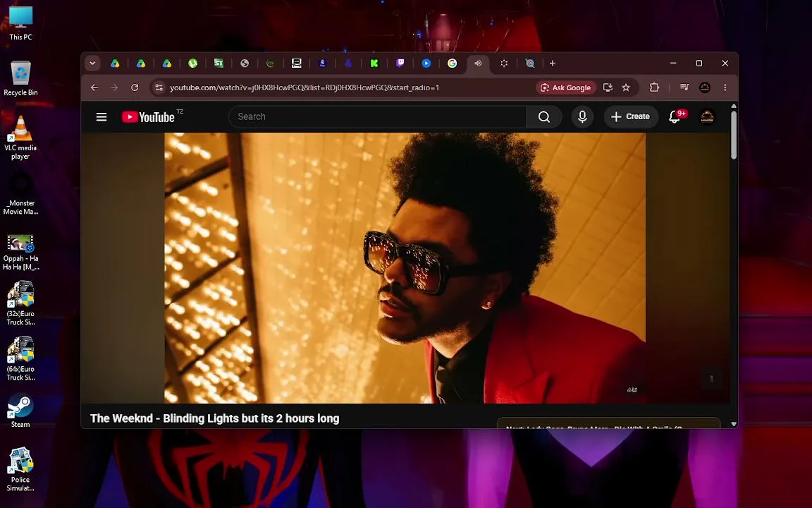Click the YouTube search magnifier button
The height and width of the screenshot is (508, 812).
[x=543, y=116]
